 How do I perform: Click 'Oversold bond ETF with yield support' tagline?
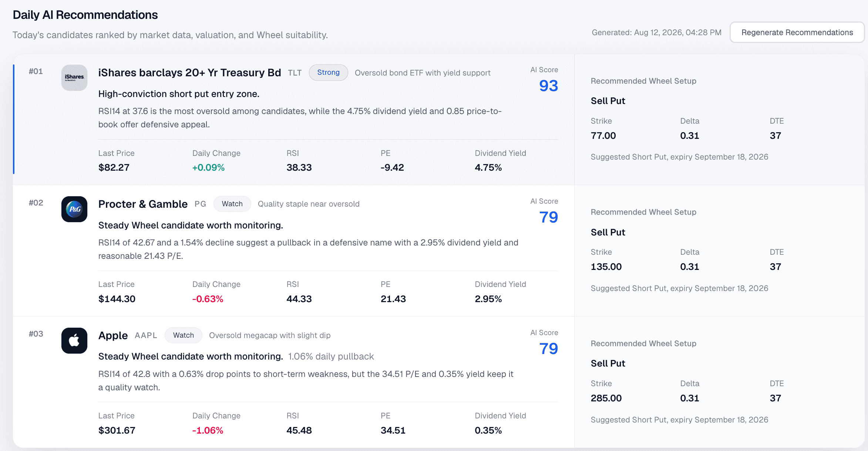423,73
